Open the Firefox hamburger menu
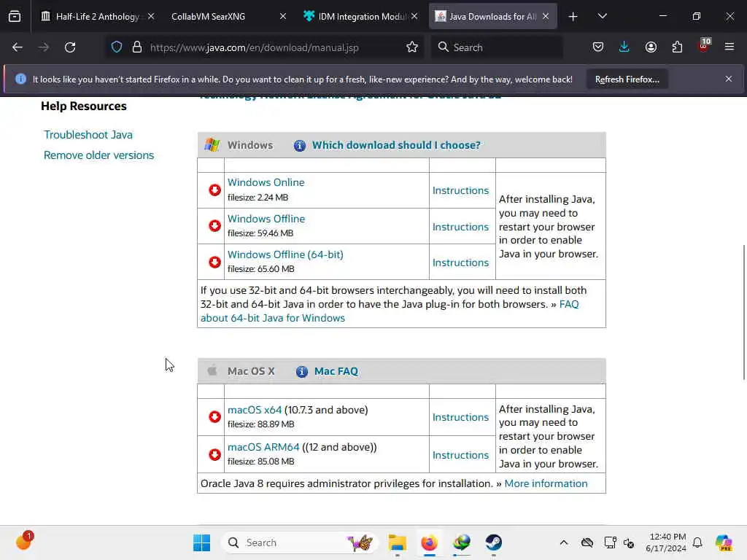Viewport: 747px width, 560px height. click(x=729, y=47)
